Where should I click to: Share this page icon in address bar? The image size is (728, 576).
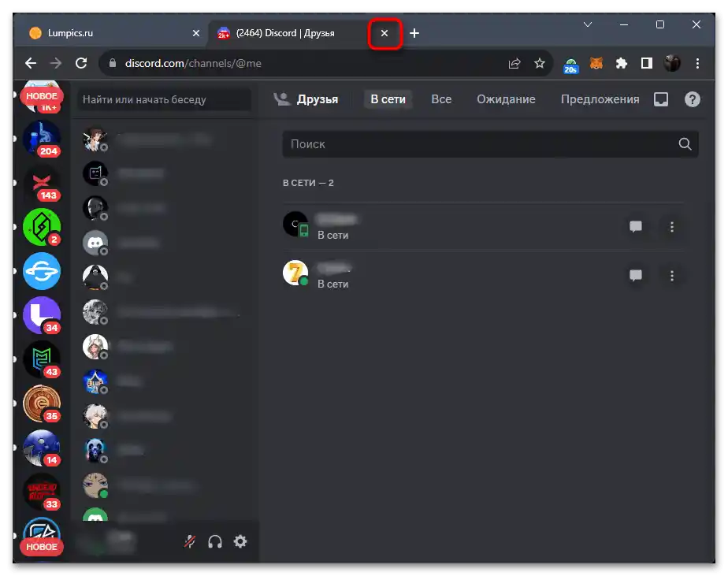pos(514,63)
